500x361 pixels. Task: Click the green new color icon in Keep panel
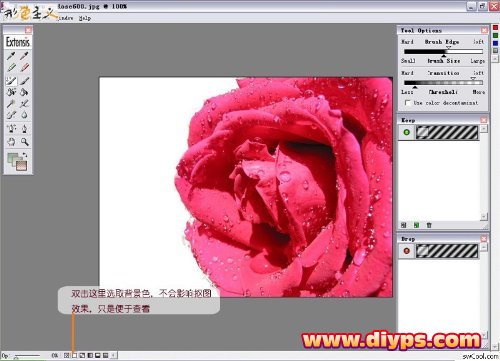point(416,225)
